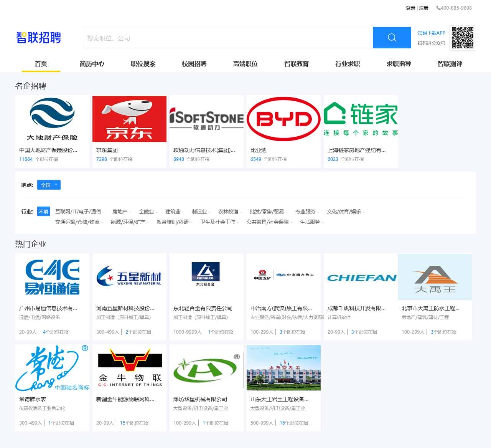Open 金牛物联 company logo
This screenshot has width=491, height=448.
click(x=129, y=368)
